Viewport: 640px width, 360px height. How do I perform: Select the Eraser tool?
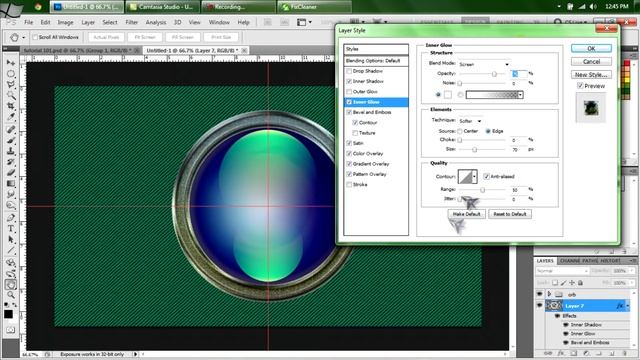pos(11,173)
